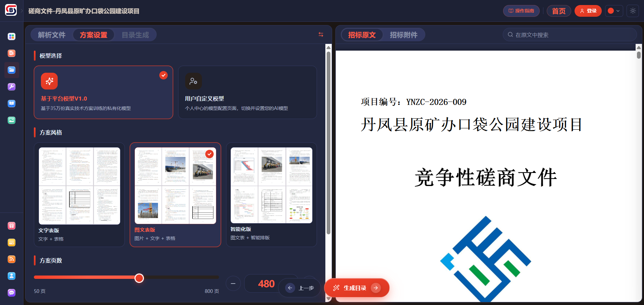The image size is (644, 305).
Task: Click the 方案页数 section heading
Action: coord(51,260)
